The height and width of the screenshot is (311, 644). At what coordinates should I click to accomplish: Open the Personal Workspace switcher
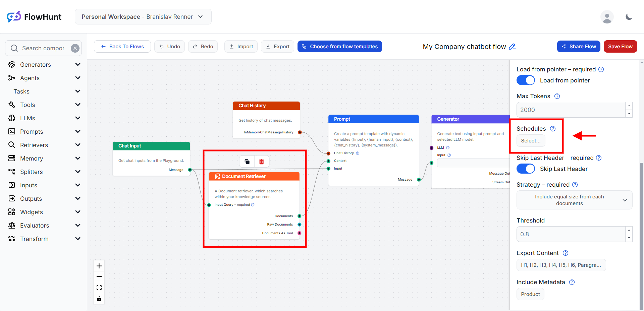[x=143, y=17]
